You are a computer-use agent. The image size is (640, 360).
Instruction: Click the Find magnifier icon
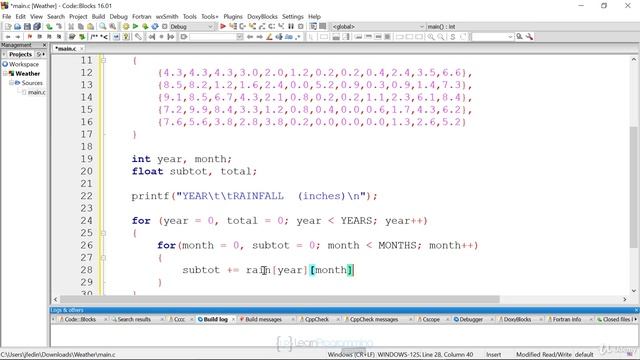(x=102, y=27)
